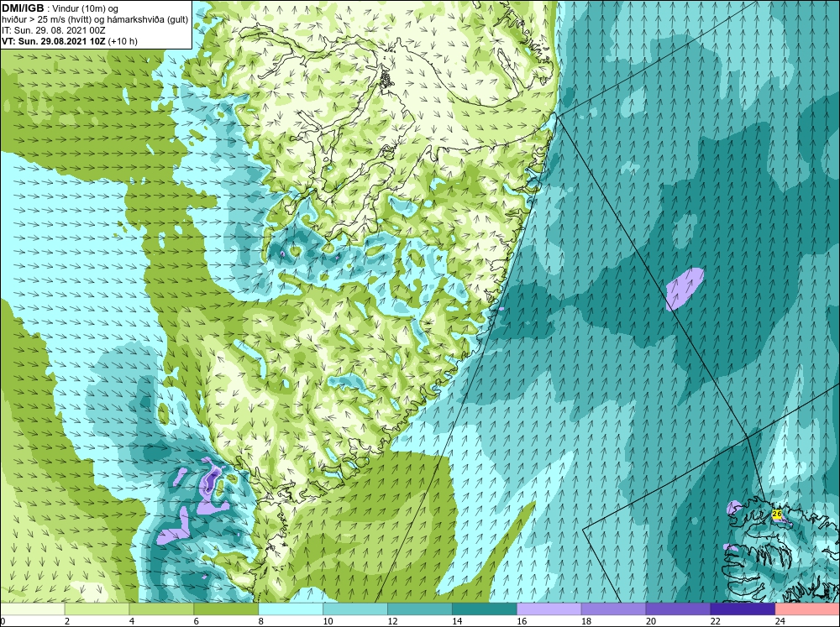840x627 pixels.
Task: Click the 10–12 m/s turquoise legend swatch
Action: (x=355, y=609)
